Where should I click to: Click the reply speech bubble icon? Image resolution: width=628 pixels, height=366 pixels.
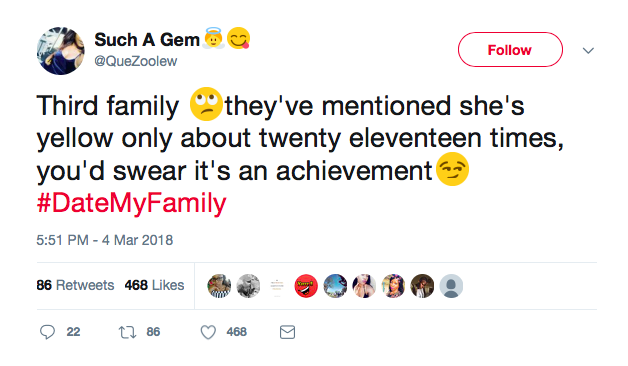pos(47,332)
